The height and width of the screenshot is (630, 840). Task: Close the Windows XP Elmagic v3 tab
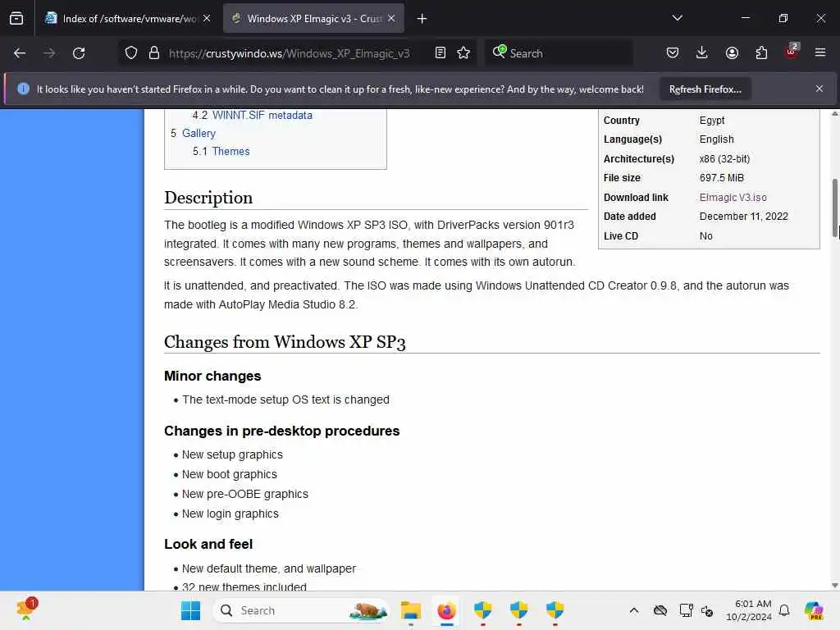click(391, 18)
